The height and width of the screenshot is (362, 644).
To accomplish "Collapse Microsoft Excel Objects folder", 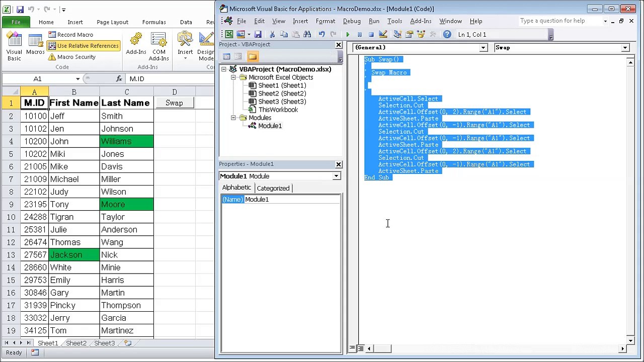I will (233, 77).
